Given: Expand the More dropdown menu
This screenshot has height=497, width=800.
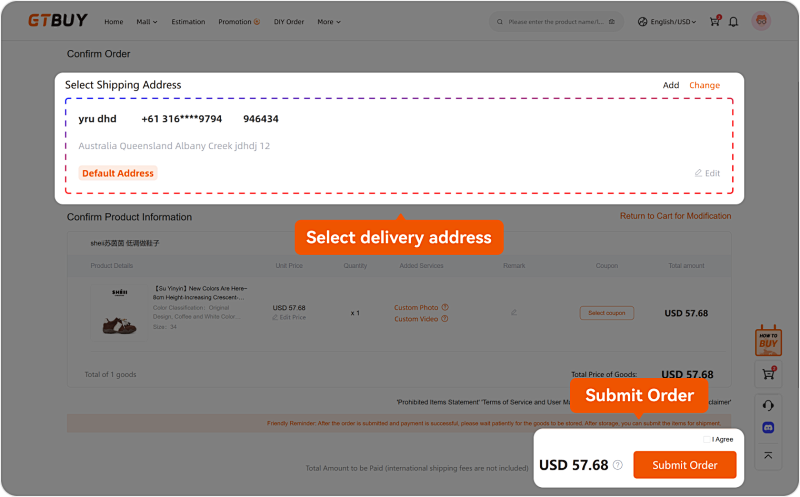Looking at the screenshot, I should (x=329, y=22).
